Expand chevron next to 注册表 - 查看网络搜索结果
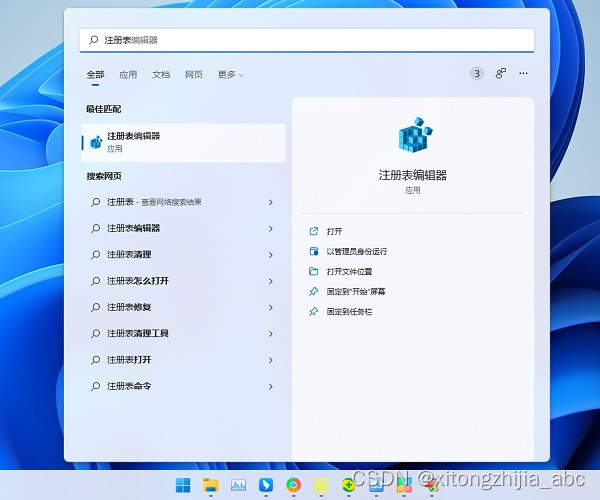Screen dimensions: 600x500 click(x=271, y=202)
